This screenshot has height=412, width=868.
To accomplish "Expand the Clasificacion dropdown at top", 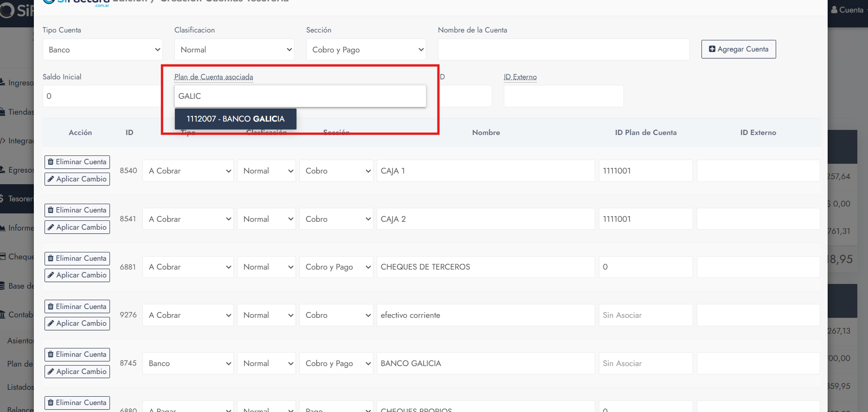I will click(234, 50).
